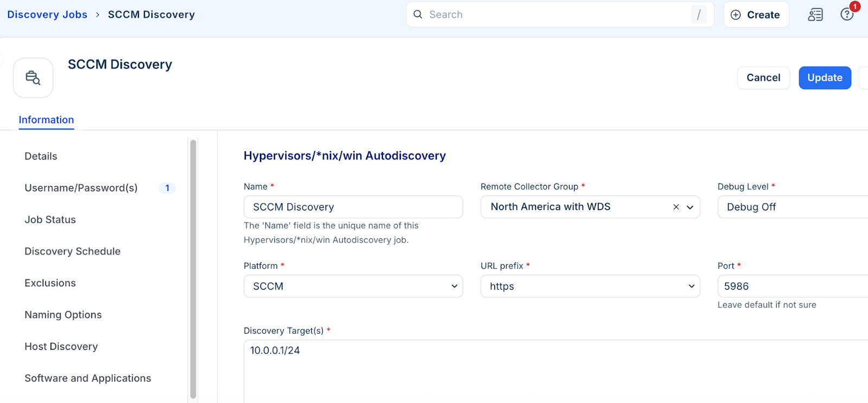Expand Remote Collector Group dropdown
The image size is (868, 403).
pyautogui.click(x=690, y=207)
